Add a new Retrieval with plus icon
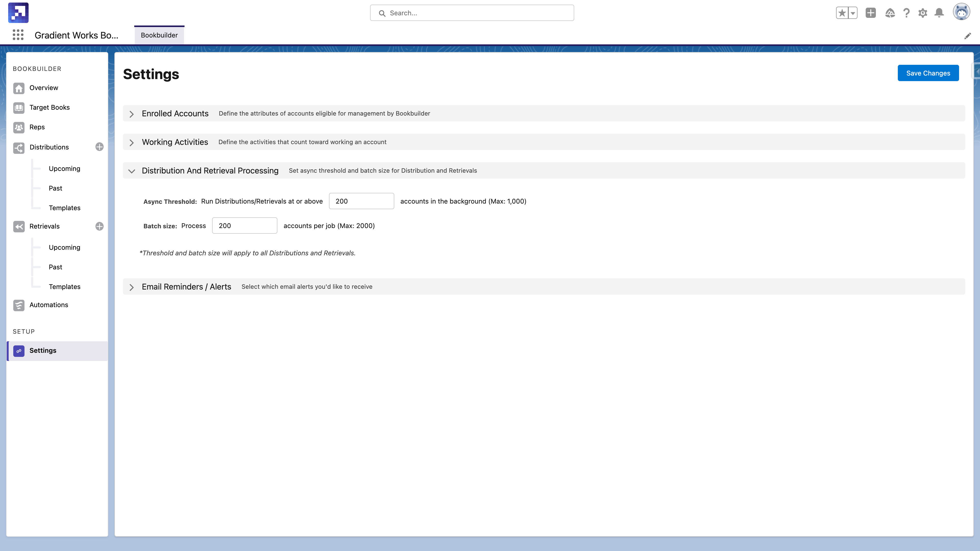The image size is (980, 551). pos(99,226)
